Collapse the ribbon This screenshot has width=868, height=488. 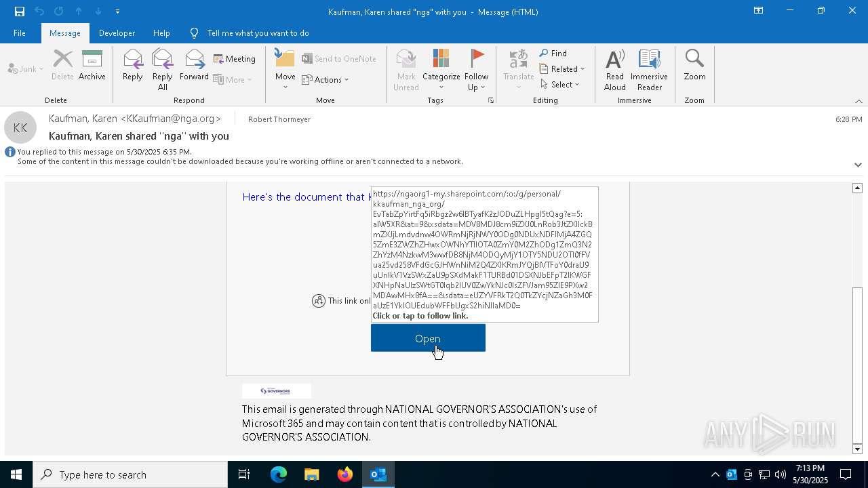[x=859, y=101]
